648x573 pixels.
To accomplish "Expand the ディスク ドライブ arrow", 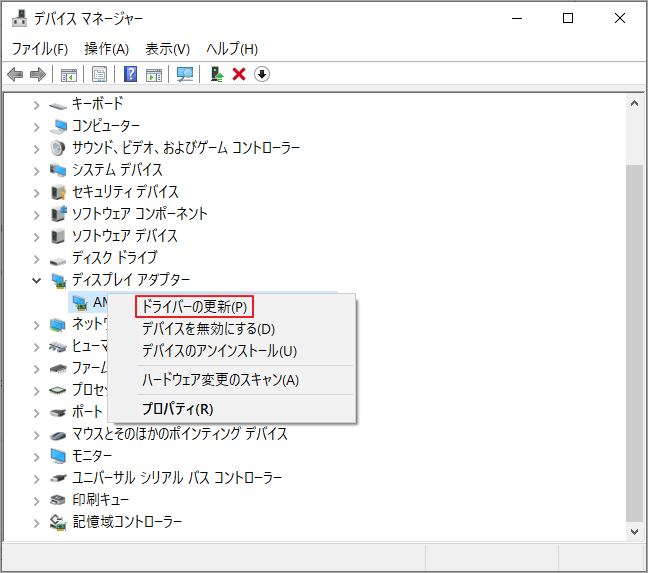I will pos(36,259).
